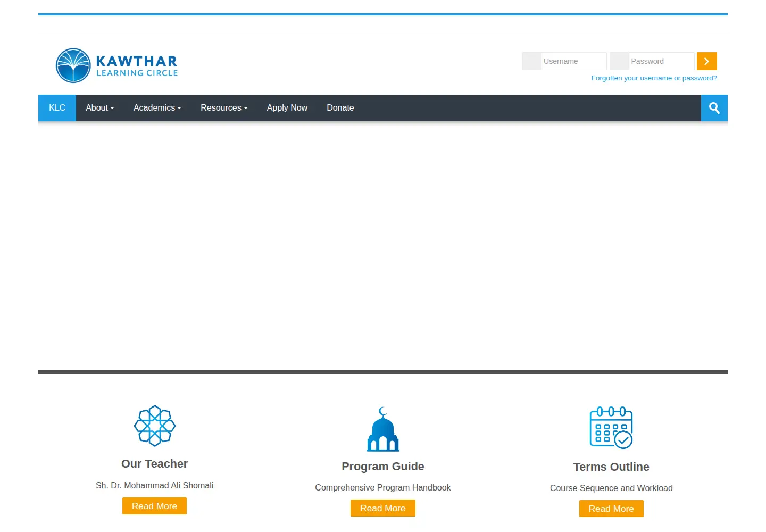This screenshot has height=532, width=766.
Task: Select the Program Guide heading
Action: click(383, 467)
